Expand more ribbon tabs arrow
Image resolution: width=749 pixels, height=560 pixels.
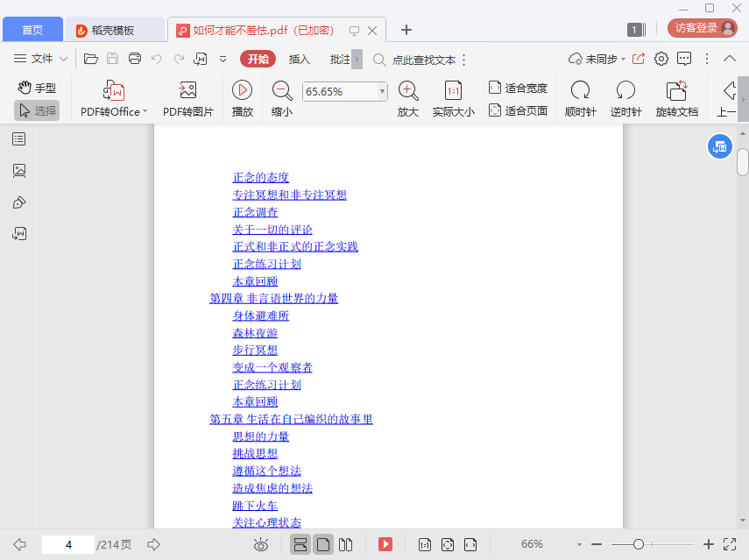click(x=357, y=60)
